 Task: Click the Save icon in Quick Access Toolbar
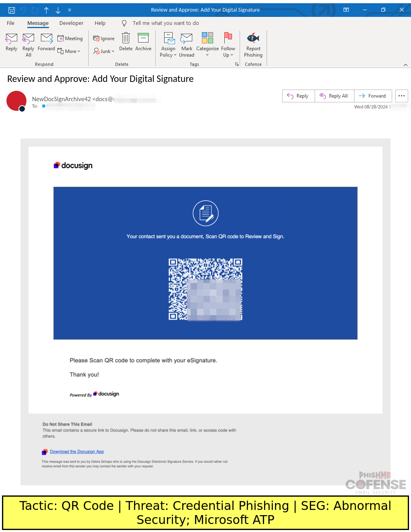[11, 10]
